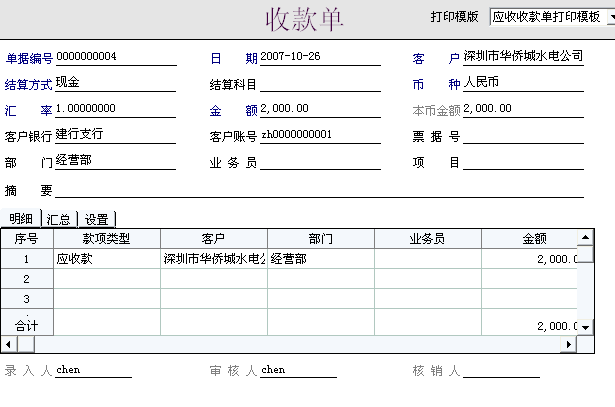Click the 部门 column header in the grid

pyautogui.click(x=321, y=238)
